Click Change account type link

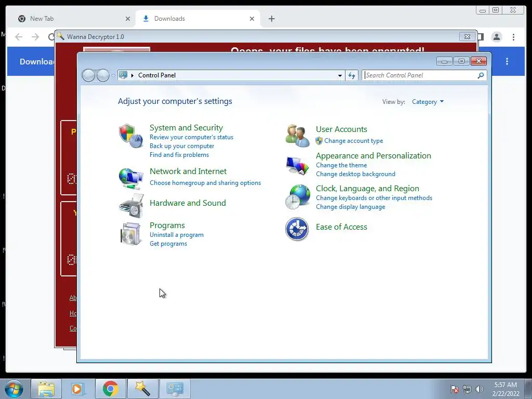353,141
